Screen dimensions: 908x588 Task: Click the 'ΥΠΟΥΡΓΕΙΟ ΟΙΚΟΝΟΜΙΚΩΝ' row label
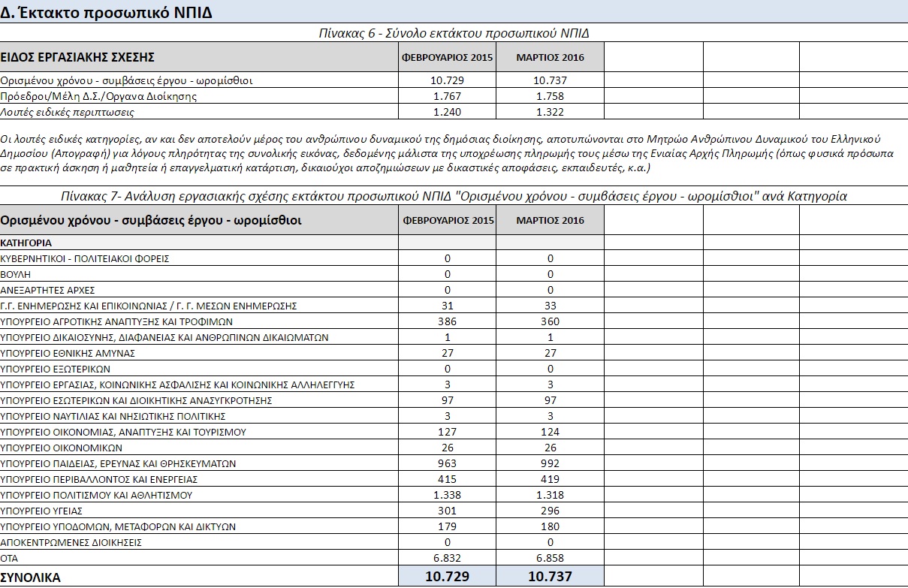click(61, 448)
